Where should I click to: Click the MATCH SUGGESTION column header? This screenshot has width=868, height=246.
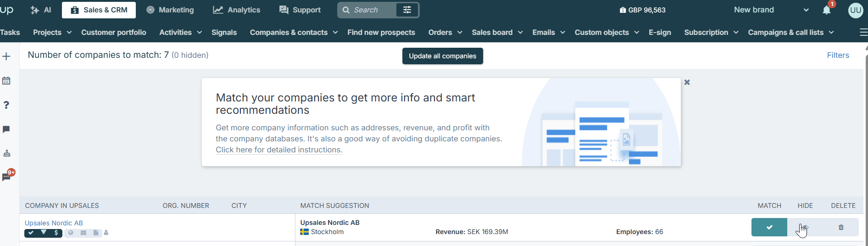pyautogui.click(x=334, y=206)
